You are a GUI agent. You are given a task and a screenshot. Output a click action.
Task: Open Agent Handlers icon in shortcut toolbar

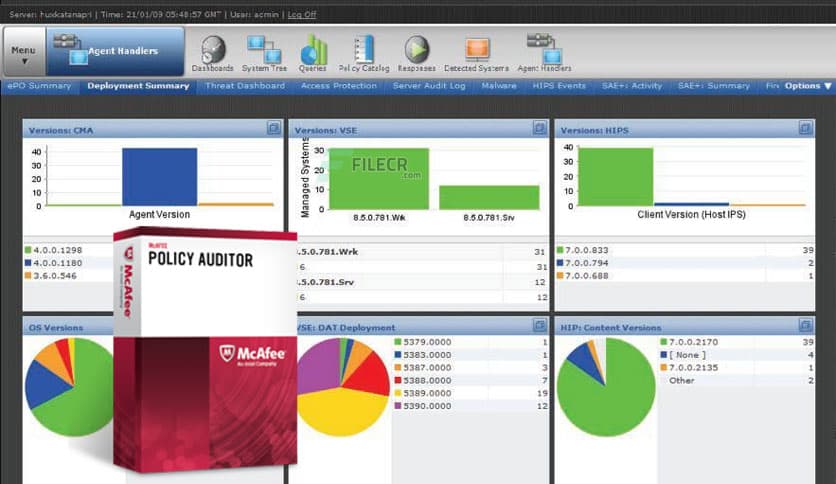click(544, 53)
